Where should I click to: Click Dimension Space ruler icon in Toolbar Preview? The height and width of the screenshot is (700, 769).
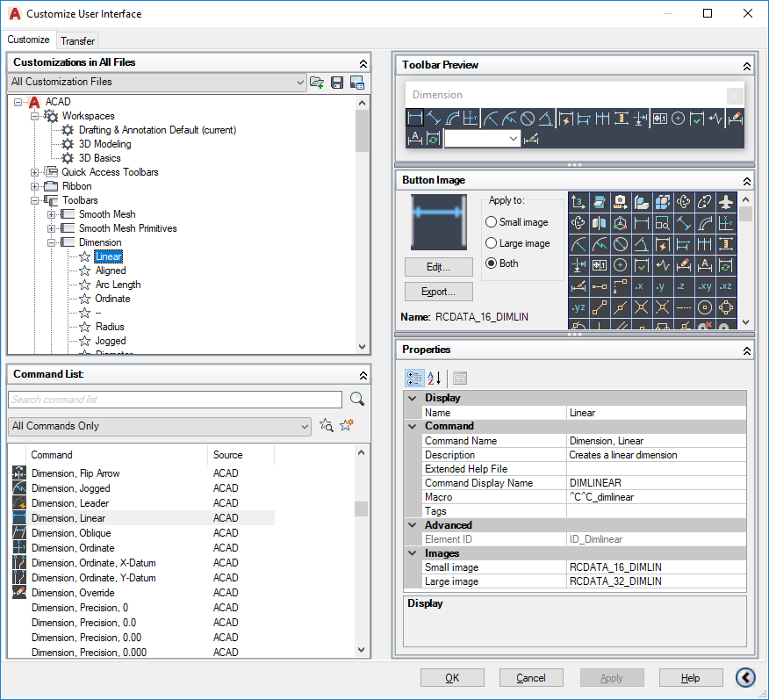[621, 119]
